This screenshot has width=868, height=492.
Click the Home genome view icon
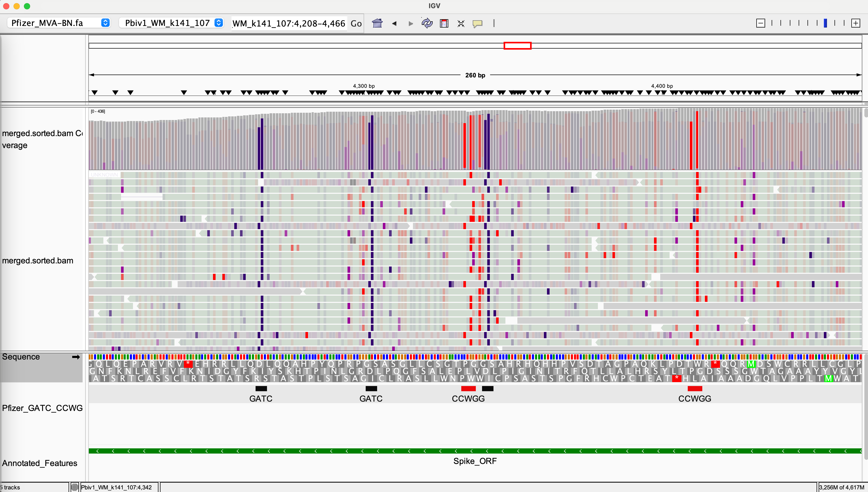pyautogui.click(x=377, y=23)
